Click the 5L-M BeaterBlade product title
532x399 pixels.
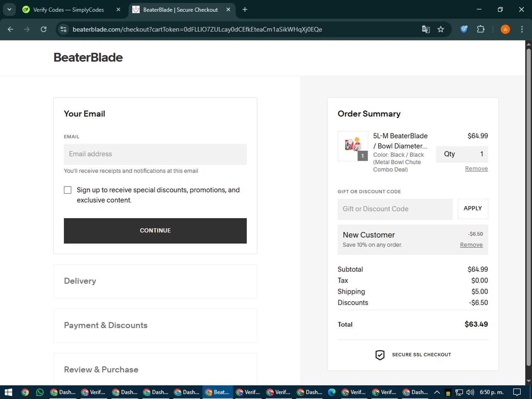400,141
